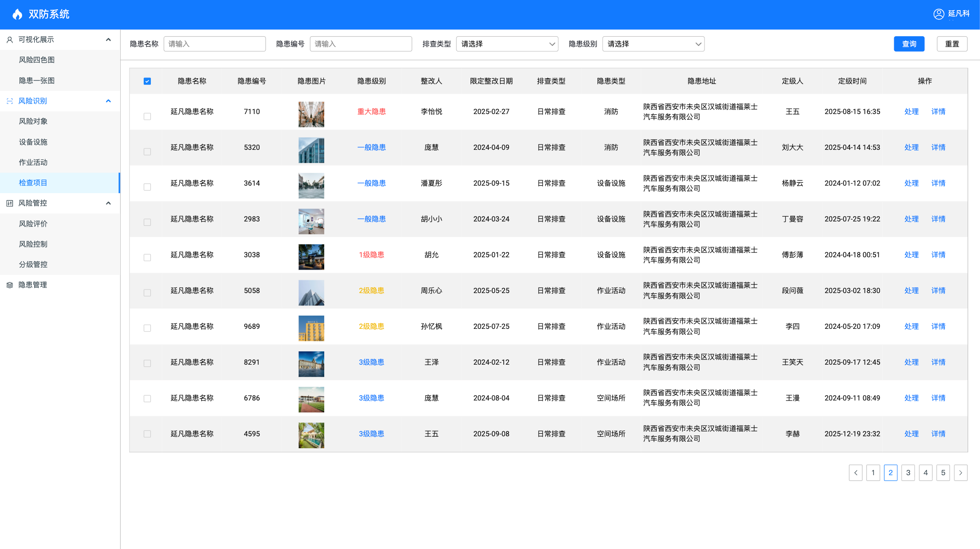This screenshot has height=549, width=980.
Task: Collapse the 风险管控 menu section
Action: click(108, 203)
